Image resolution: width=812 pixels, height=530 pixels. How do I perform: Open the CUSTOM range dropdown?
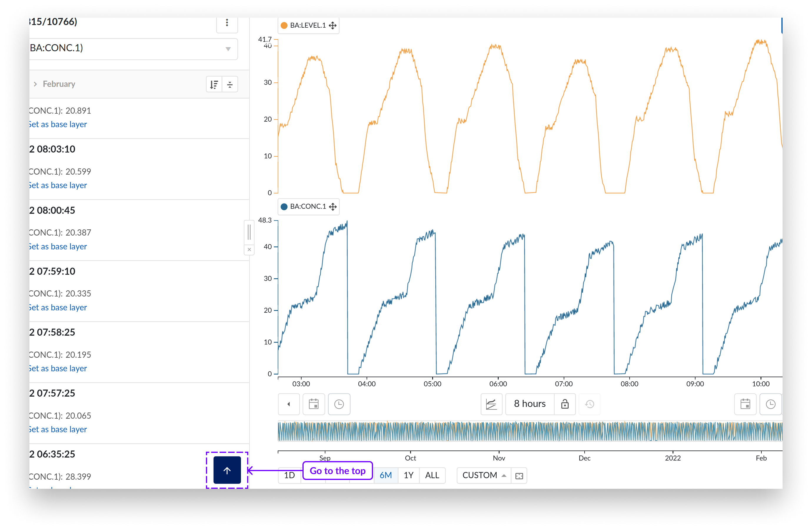[483, 475]
